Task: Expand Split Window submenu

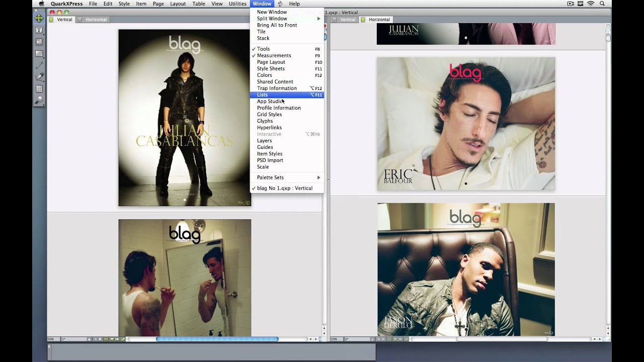Action: coord(287,19)
